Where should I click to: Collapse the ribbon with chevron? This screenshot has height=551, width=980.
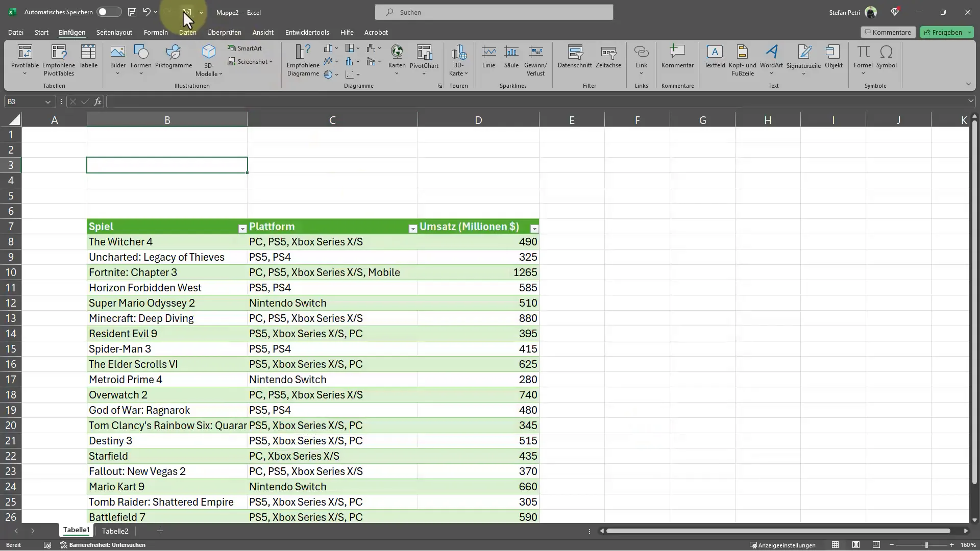[x=968, y=84]
